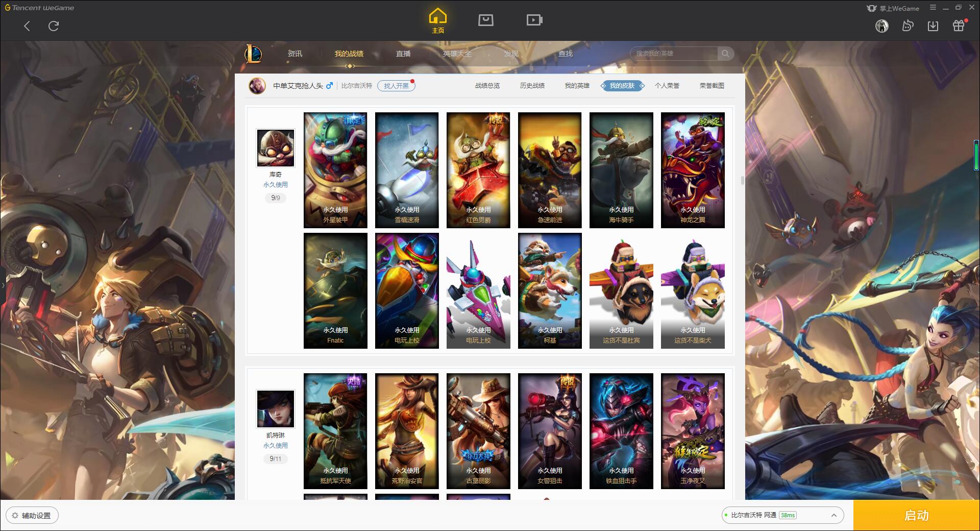Go back with the left arrow icon
The image size is (980, 531).
27,26
